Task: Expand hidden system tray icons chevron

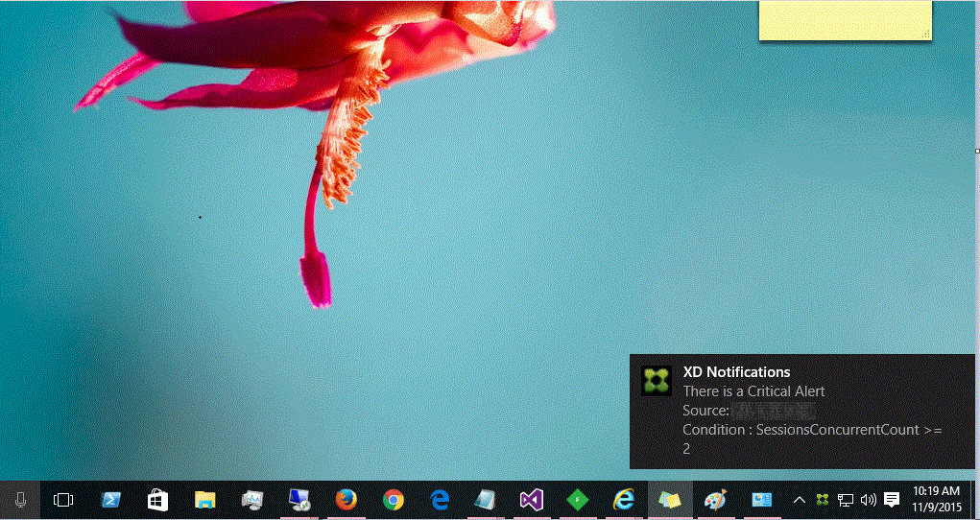Action: (799, 500)
